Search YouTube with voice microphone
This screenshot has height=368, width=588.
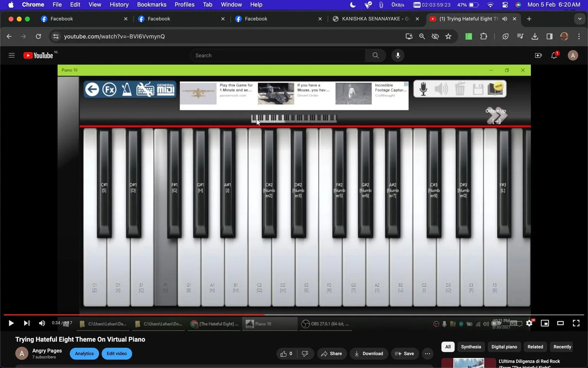click(398, 56)
